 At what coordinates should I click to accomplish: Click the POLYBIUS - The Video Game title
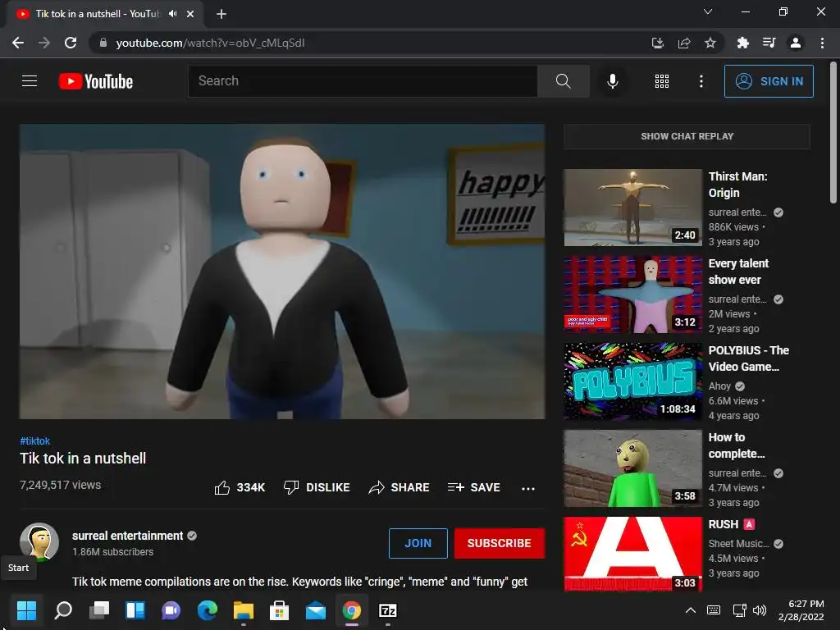pyautogui.click(x=748, y=358)
